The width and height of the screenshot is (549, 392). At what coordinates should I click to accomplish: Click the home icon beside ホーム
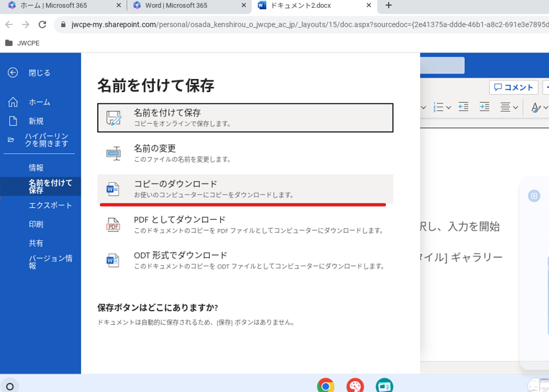(x=13, y=102)
